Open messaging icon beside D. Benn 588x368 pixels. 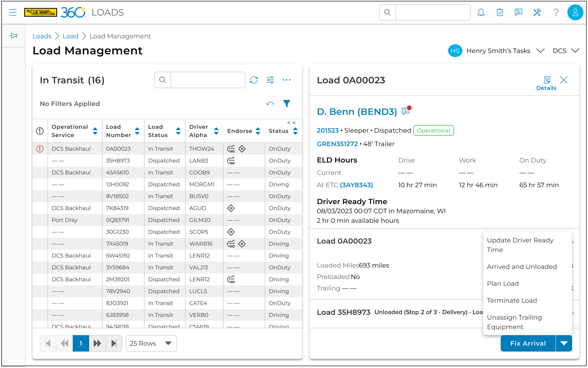coord(405,111)
